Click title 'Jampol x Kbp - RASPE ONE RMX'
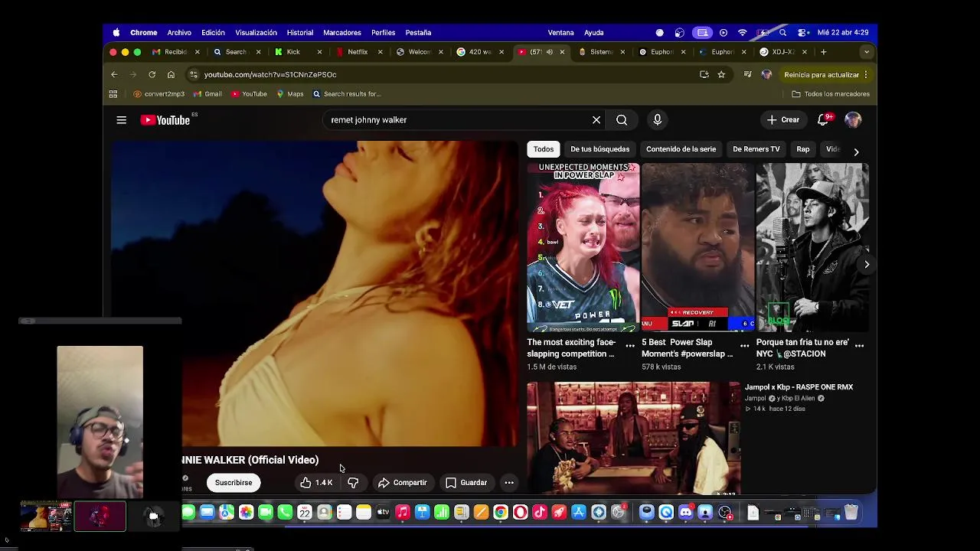The image size is (980, 551). click(799, 387)
